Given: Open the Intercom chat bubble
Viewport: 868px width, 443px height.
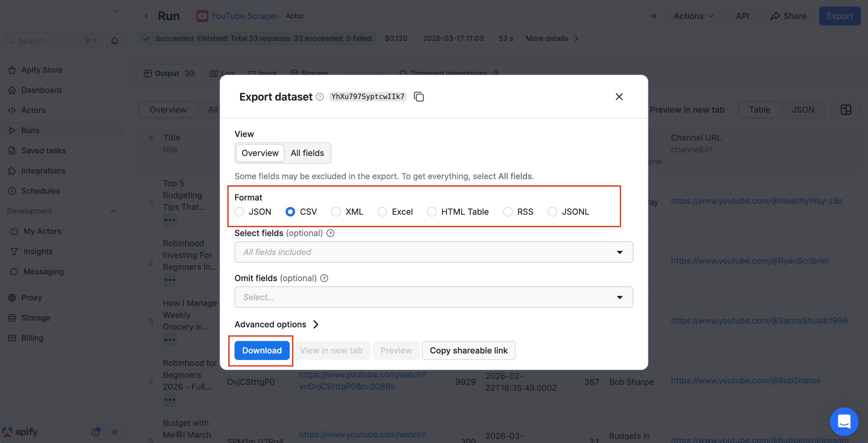Looking at the screenshot, I should [845, 421].
